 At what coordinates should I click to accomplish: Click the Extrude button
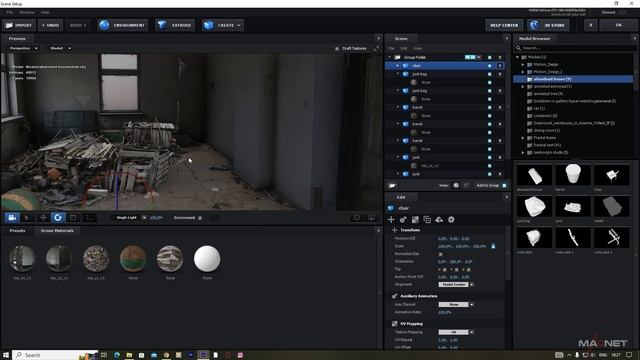click(x=175, y=25)
